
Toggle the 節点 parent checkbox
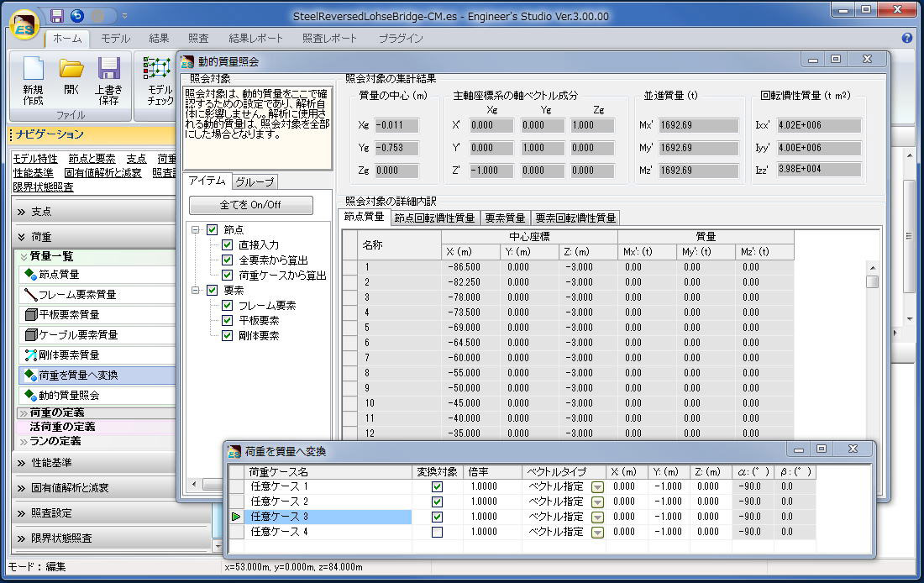coord(213,230)
